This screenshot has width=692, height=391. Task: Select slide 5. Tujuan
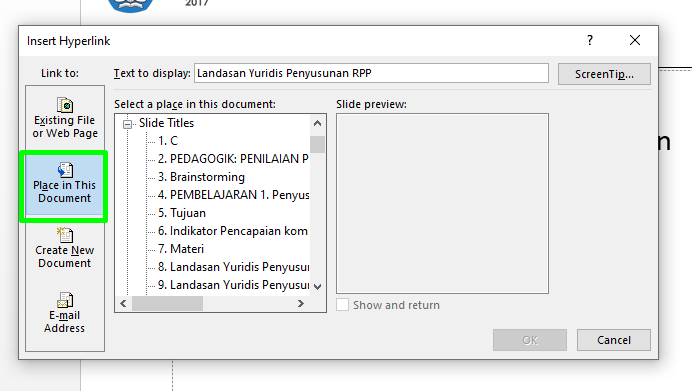tap(182, 213)
